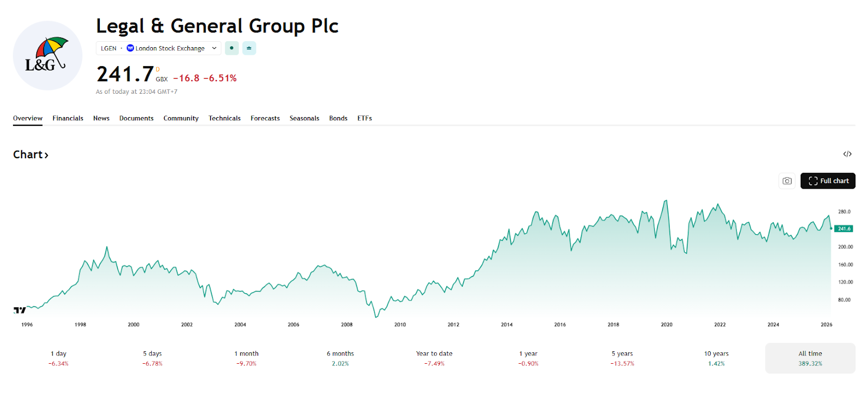Image resolution: width=868 pixels, height=393 pixels.
Task: Click the London Stock Exchange flag icon
Action: 130,48
